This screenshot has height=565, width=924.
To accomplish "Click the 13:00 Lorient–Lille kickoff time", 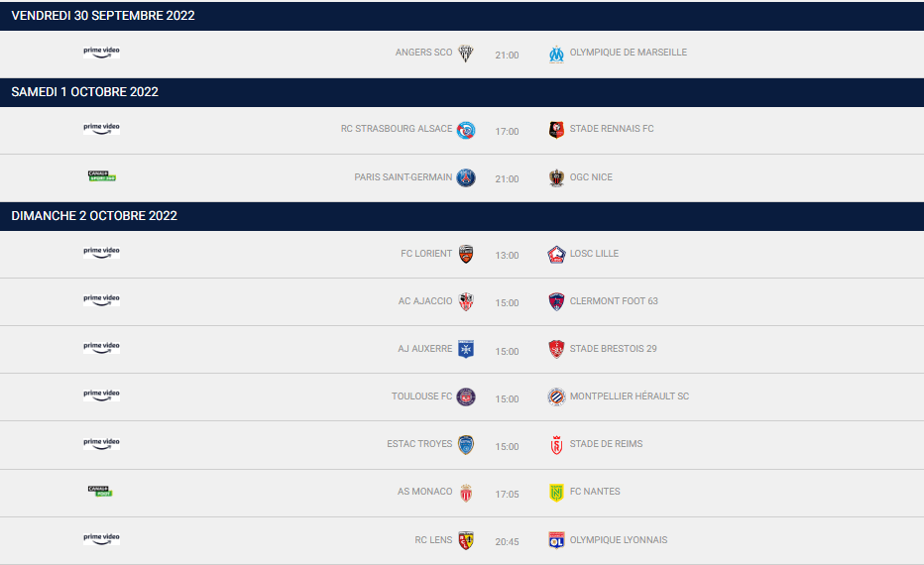I will pos(507,256).
